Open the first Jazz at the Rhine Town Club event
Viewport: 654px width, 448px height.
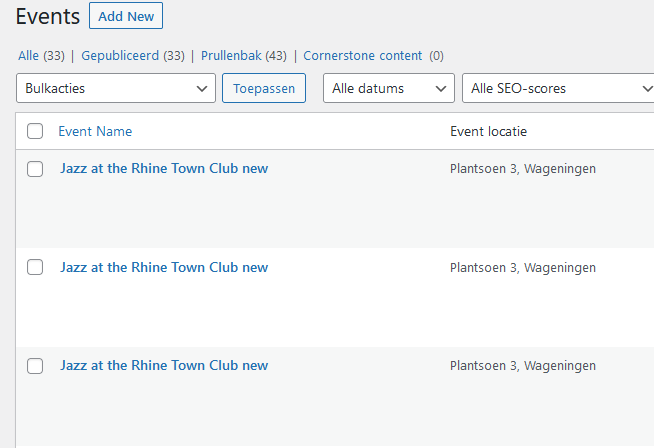[x=164, y=168]
